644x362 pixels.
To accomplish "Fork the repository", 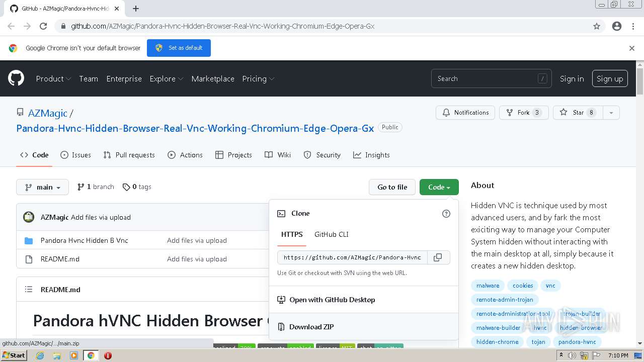I will coord(524,113).
